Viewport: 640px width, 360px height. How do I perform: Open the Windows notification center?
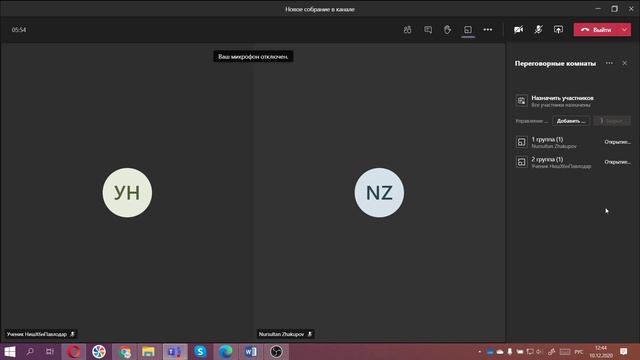coord(624,351)
